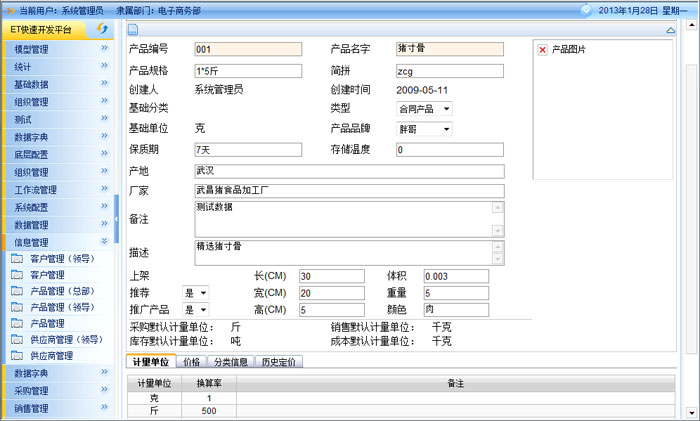Switch to the 价格 tab
The width and height of the screenshot is (700, 421).
[x=192, y=362]
